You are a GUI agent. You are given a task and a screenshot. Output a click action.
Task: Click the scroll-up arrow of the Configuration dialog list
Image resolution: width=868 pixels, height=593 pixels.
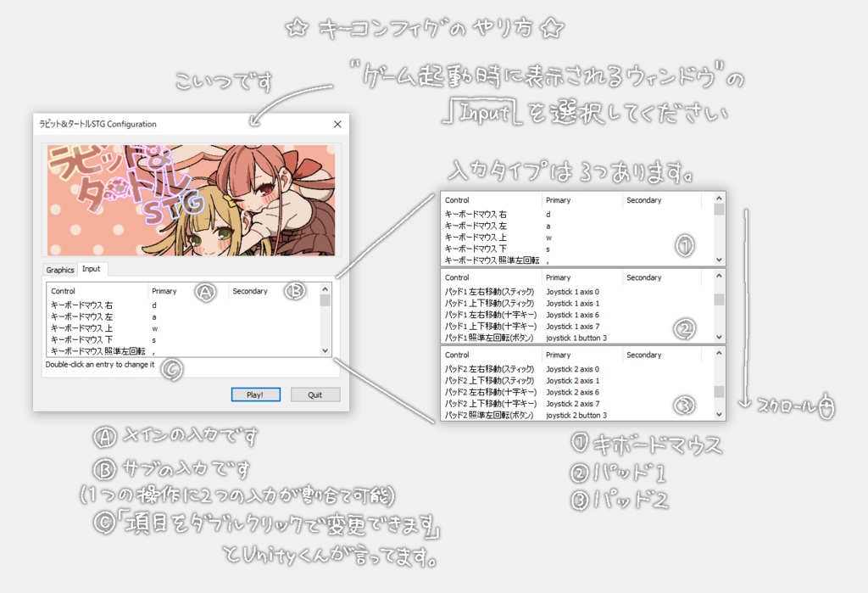(x=325, y=288)
